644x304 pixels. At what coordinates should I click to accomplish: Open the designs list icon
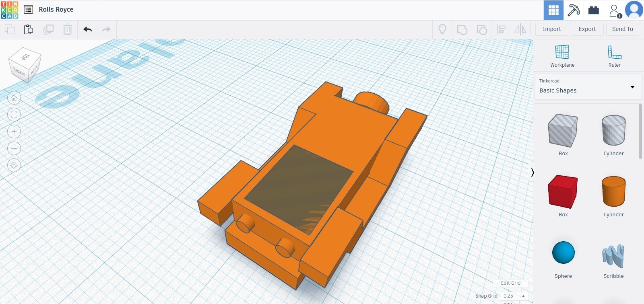click(x=28, y=10)
